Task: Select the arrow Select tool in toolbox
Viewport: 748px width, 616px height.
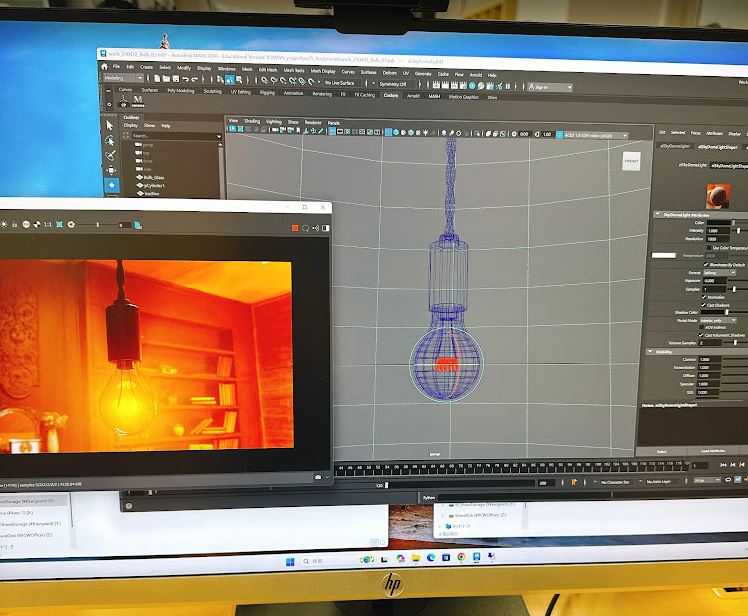Action: (x=110, y=125)
